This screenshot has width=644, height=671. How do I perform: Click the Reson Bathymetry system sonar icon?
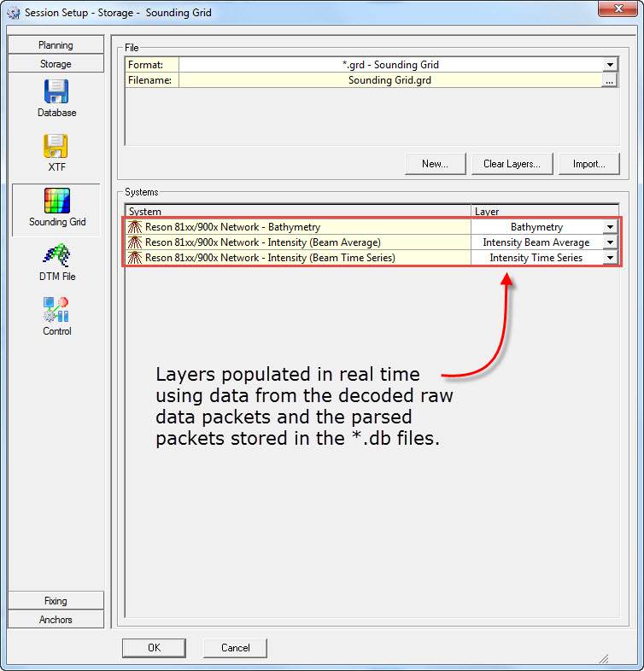[135, 227]
